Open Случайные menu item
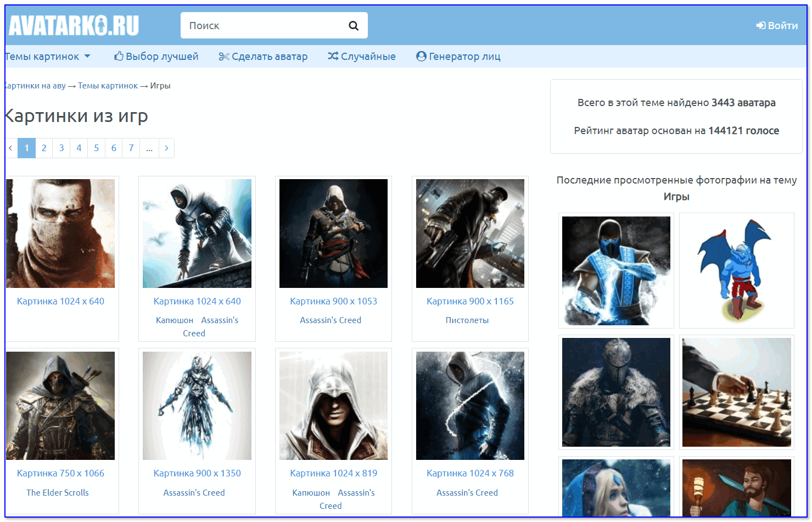The height and width of the screenshot is (522, 812). tap(362, 56)
